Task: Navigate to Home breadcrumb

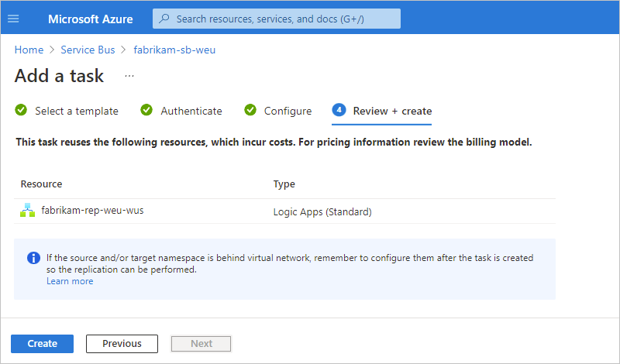Action: (x=29, y=50)
